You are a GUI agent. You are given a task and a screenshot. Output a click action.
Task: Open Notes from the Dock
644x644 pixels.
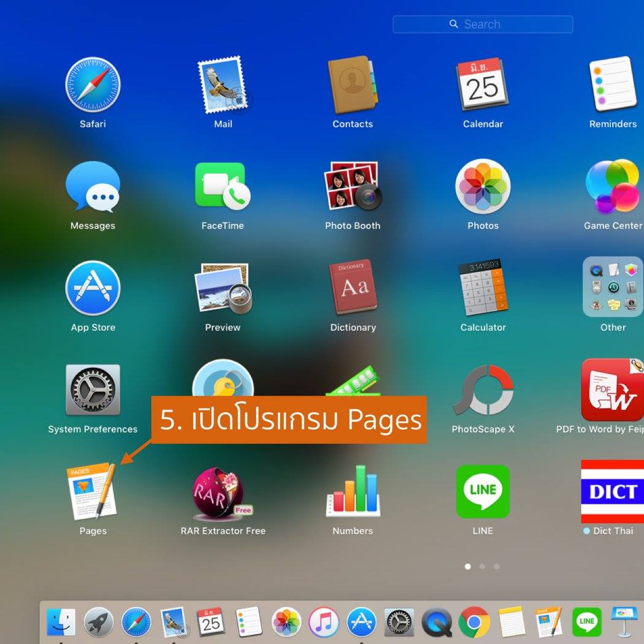[x=512, y=622]
